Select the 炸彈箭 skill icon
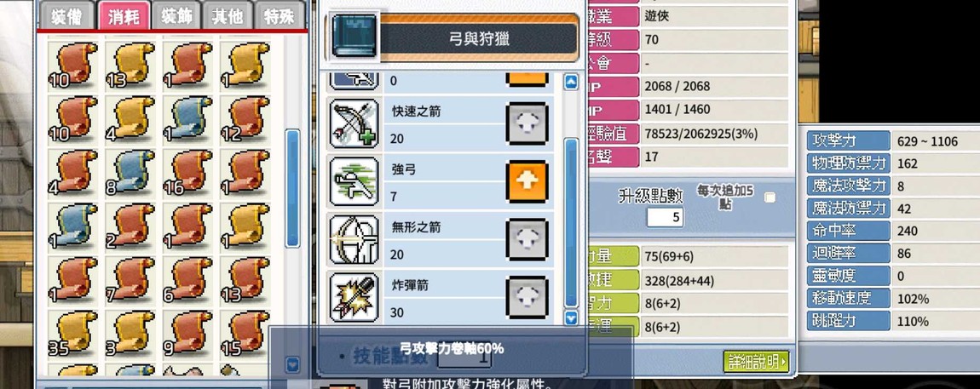Image resolution: width=980 pixels, height=389 pixels. tap(354, 297)
